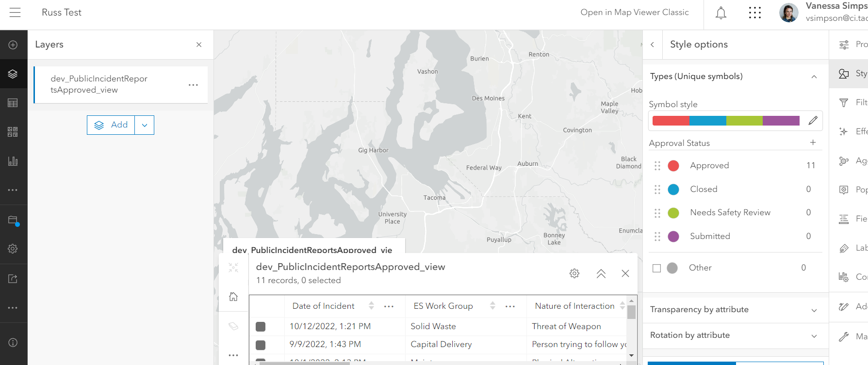Toggle the Other category checkbox
Image resolution: width=868 pixels, height=365 pixels.
657,268
